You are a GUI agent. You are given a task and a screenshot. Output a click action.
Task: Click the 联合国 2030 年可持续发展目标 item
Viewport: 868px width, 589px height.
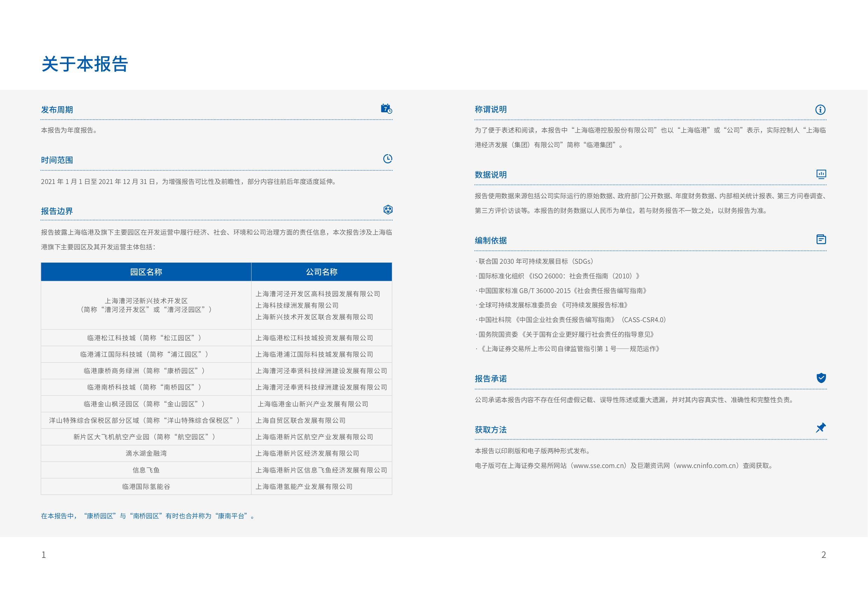535,261
